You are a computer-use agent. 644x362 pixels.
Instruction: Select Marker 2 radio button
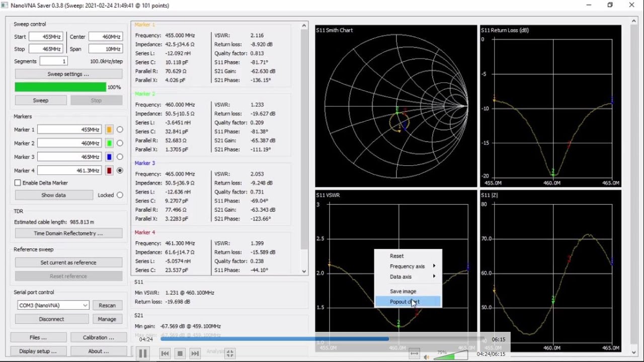[120, 143]
